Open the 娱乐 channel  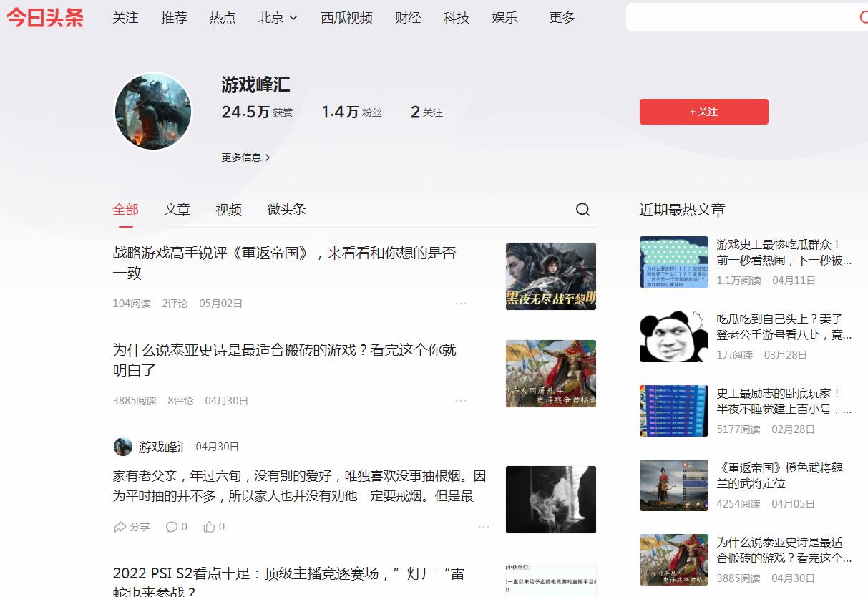[x=505, y=18]
